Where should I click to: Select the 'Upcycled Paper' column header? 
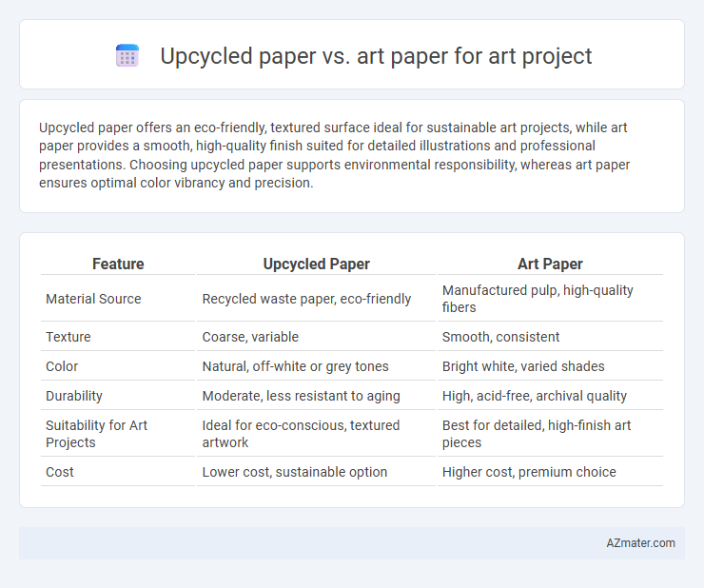(316, 264)
